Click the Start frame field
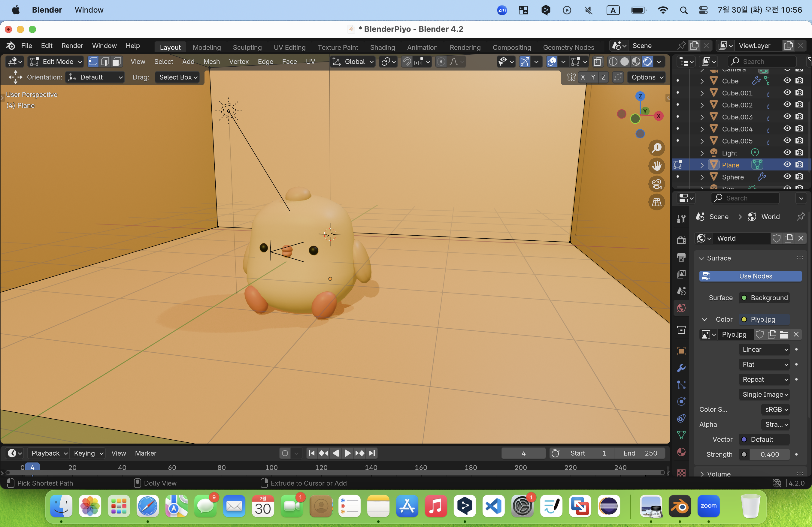812x527 pixels. (587, 453)
